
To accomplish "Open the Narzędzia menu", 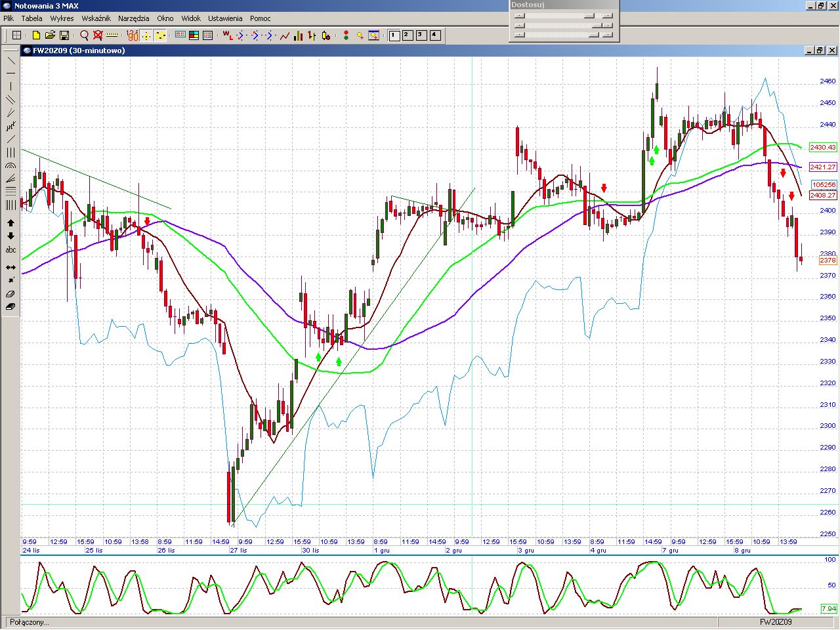I will (134, 18).
